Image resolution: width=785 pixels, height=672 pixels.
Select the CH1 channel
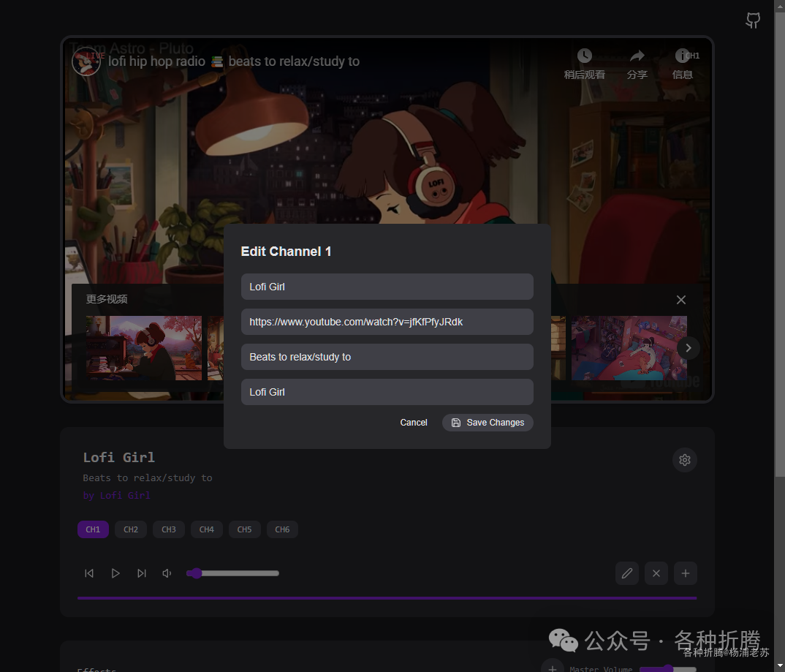(x=93, y=529)
